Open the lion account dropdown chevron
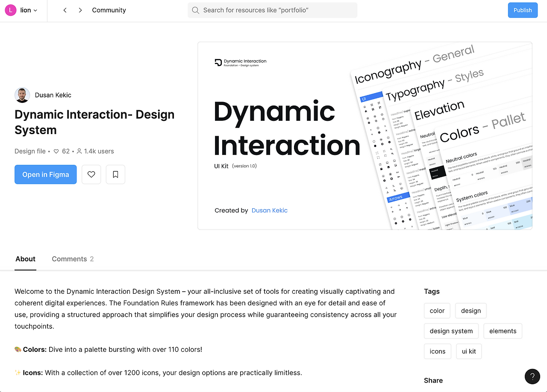This screenshot has width=547, height=392. click(35, 10)
